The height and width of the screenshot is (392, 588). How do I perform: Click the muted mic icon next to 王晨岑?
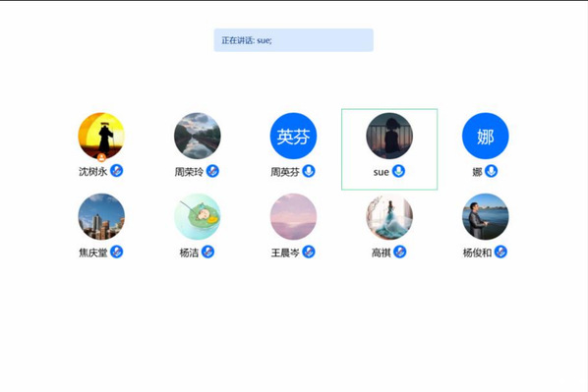[309, 252]
